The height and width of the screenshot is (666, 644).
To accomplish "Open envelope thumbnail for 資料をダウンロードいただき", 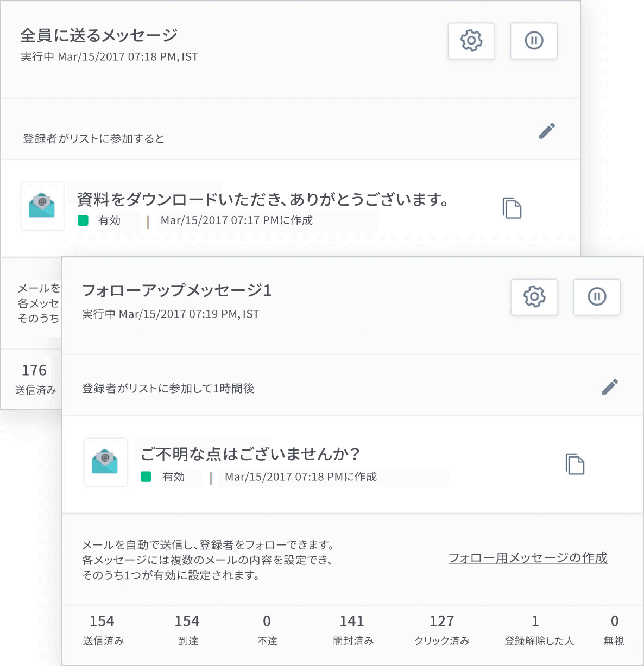I will 42,206.
